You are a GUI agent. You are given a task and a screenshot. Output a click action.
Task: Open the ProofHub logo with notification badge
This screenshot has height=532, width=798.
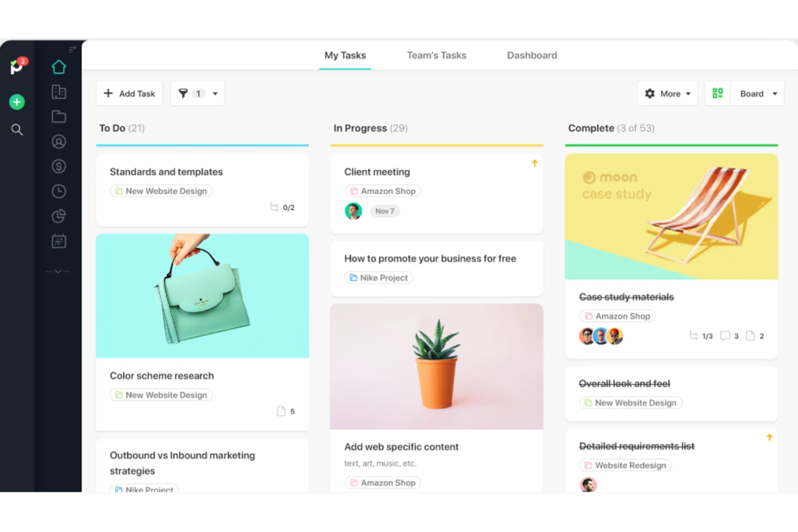coord(18,66)
